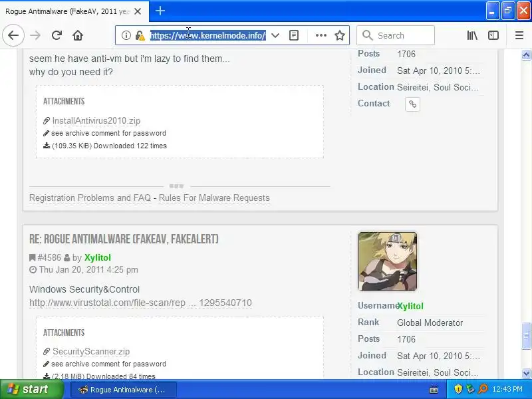This screenshot has height=399, width=532.
Task: Open Xylitol's profile from post author
Action: (x=97, y=257)
